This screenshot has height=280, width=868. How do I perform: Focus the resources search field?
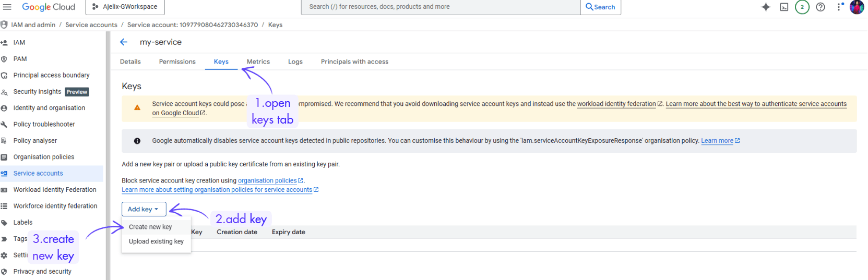(x=441, y=7)
